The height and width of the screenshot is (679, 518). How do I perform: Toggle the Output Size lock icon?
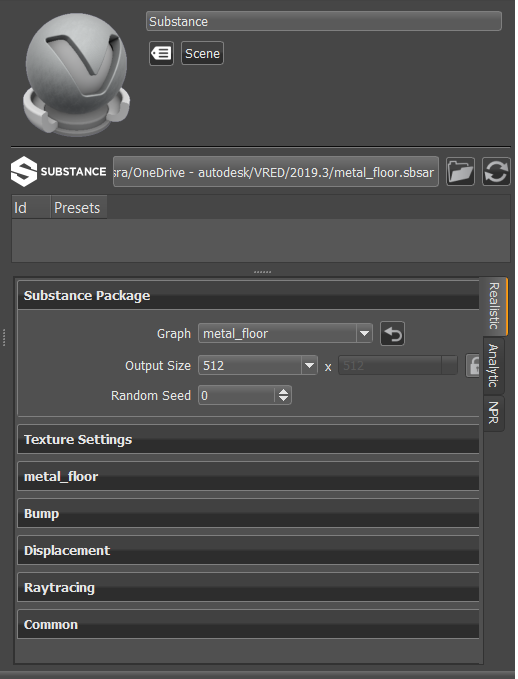pyautogui.click(x=473, y=365)
